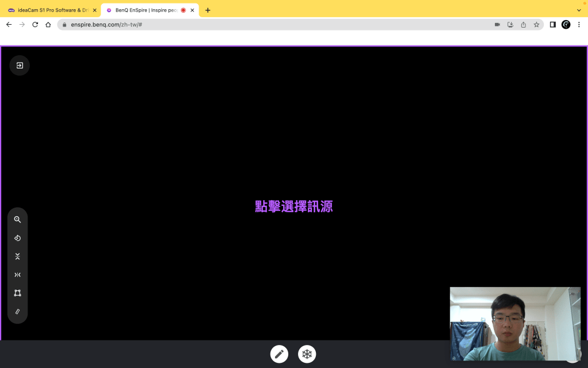The image size is (588, 368).
Task: Freeze the frame with the snowflake button
Action: coord(307,354)
